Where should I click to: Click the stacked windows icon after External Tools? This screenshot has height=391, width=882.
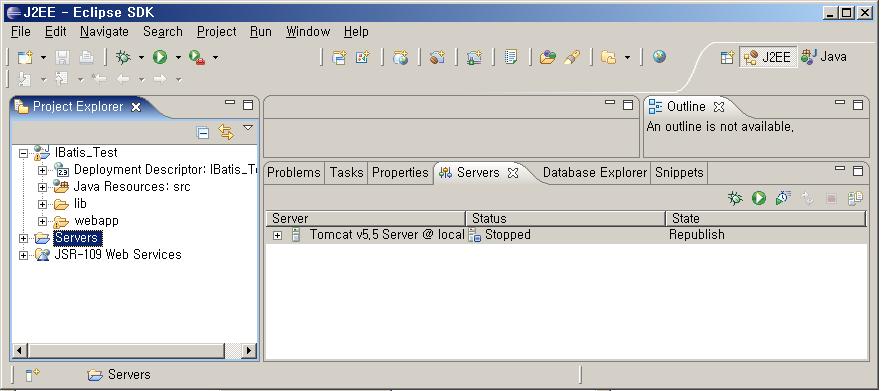click(x=339, y=57)
